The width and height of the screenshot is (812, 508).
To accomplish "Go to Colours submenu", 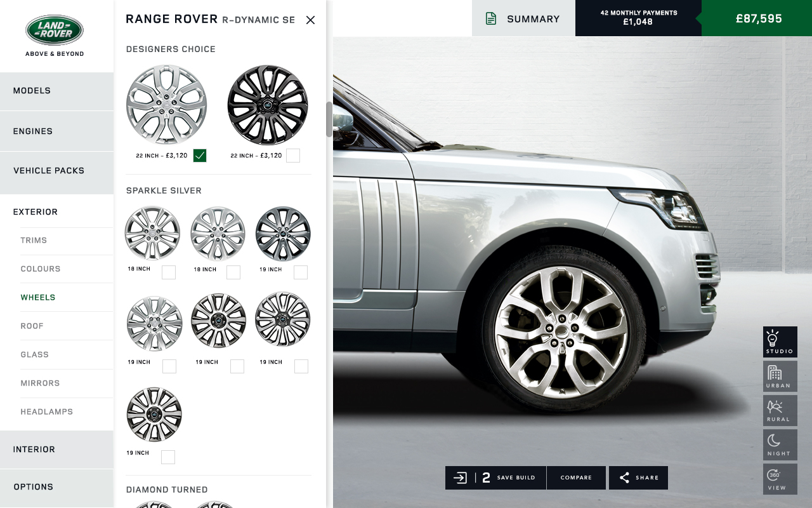I will pyautogui.click(x=41, y=269).
